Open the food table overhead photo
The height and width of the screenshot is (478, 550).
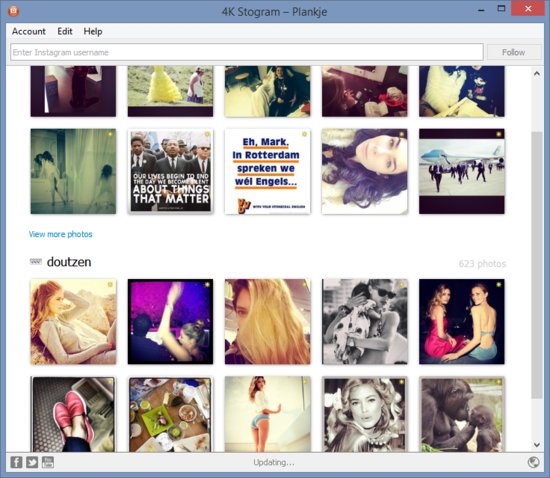click(x=170, y=414)
